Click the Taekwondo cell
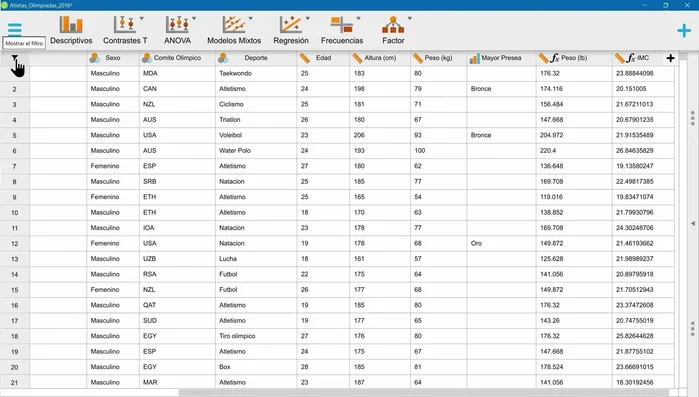Screen dimensions: 699x397 click(256, 74)
